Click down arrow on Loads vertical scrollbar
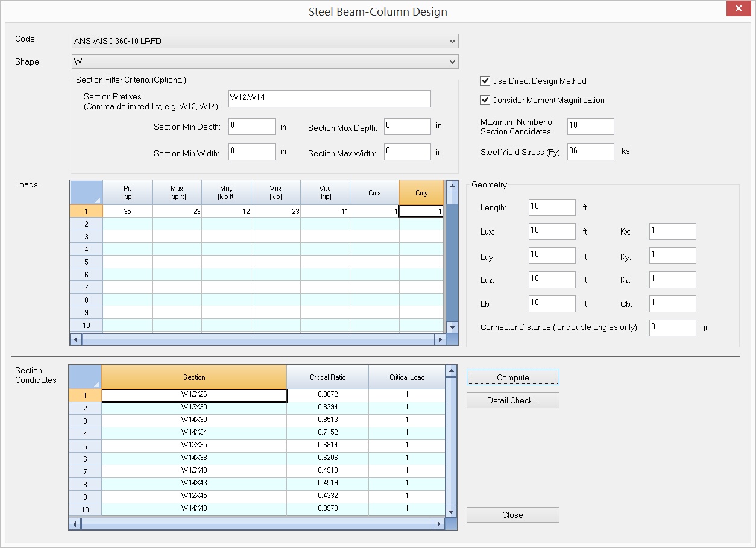 452,327
